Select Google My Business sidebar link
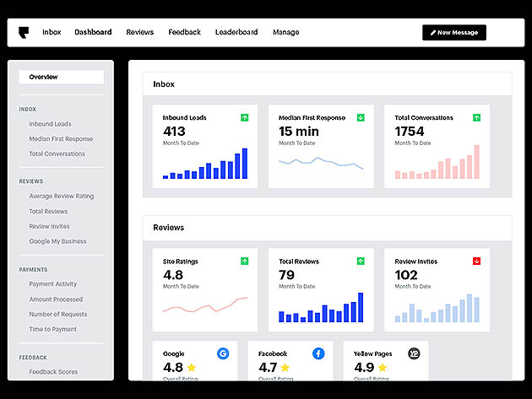 coord(57,241)
